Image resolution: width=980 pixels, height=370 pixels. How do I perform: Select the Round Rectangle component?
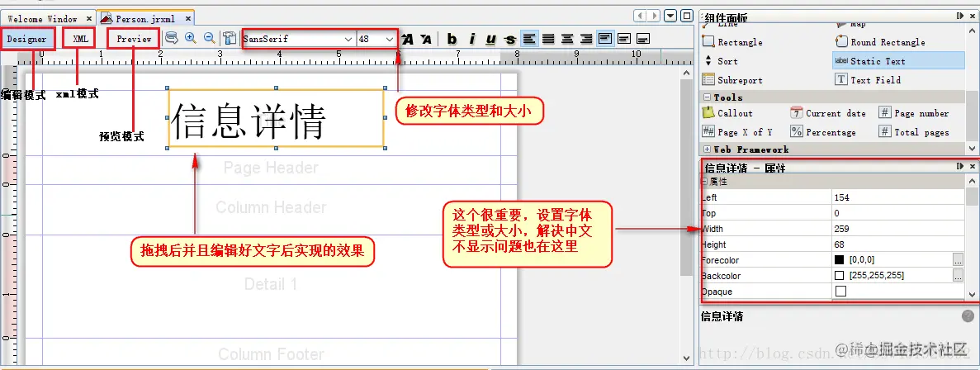(x=881, y=42)
